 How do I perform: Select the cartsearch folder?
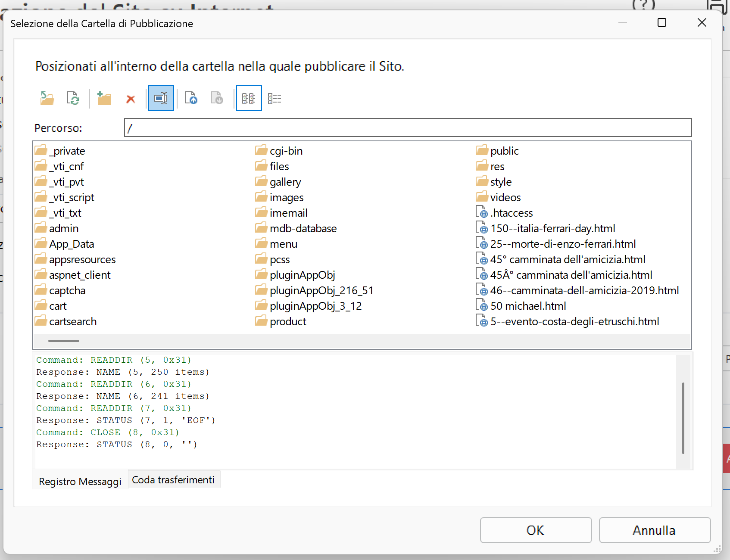click(66, 321)
